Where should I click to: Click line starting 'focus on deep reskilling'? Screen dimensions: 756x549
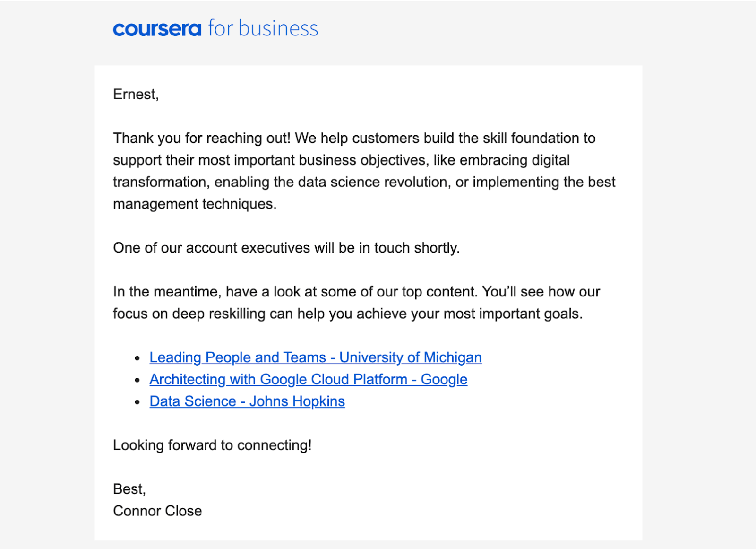pyautogui.click(x=348, y=314)
